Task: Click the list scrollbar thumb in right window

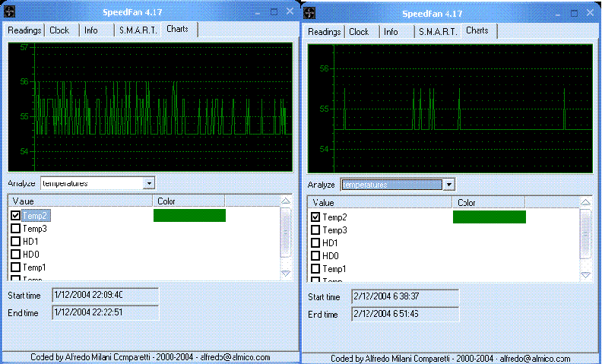Action: point(585,234)
